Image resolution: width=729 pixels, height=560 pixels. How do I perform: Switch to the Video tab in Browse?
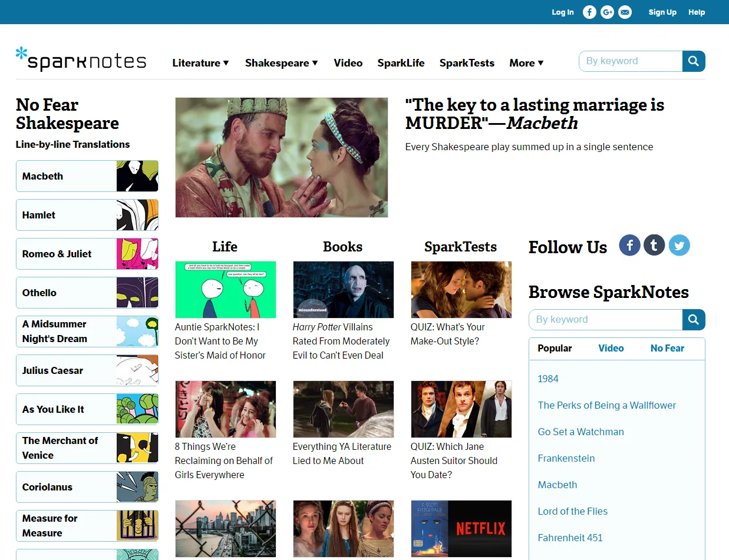click(611, 348)
